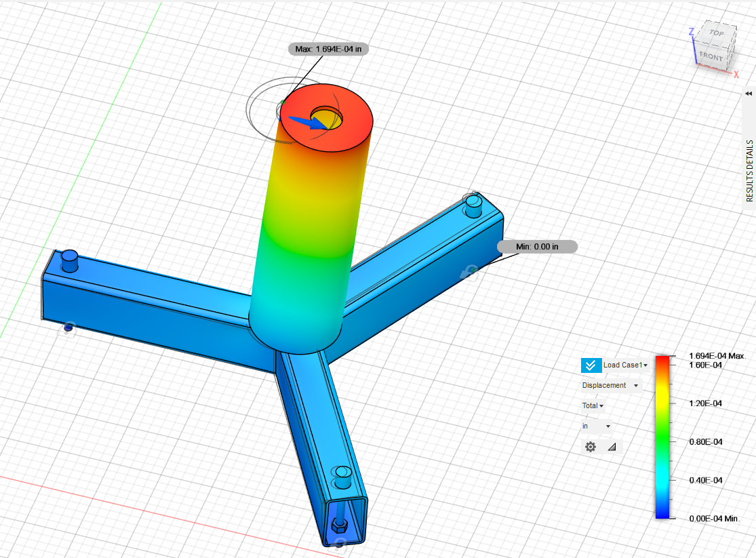Viewport: 756px width, 558px height.
Task: Toggle the Load Case1 result checkmark
Action: pyautogui.click(x=591, y=365)
